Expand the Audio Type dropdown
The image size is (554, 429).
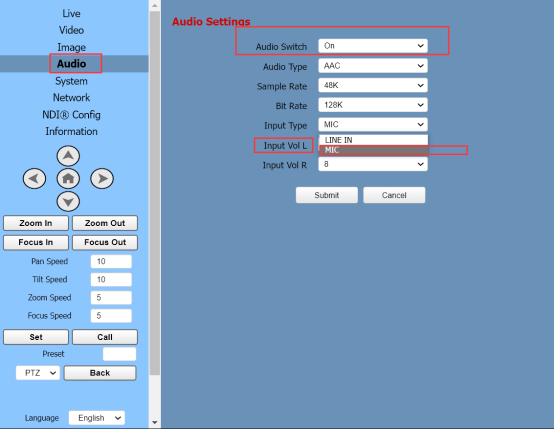click(373, 66)
